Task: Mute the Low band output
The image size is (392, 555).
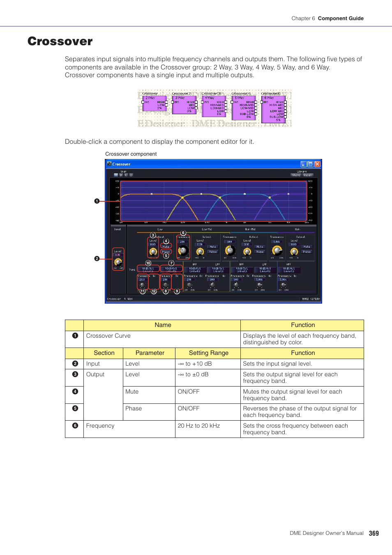Action: [x=166, y=246]
